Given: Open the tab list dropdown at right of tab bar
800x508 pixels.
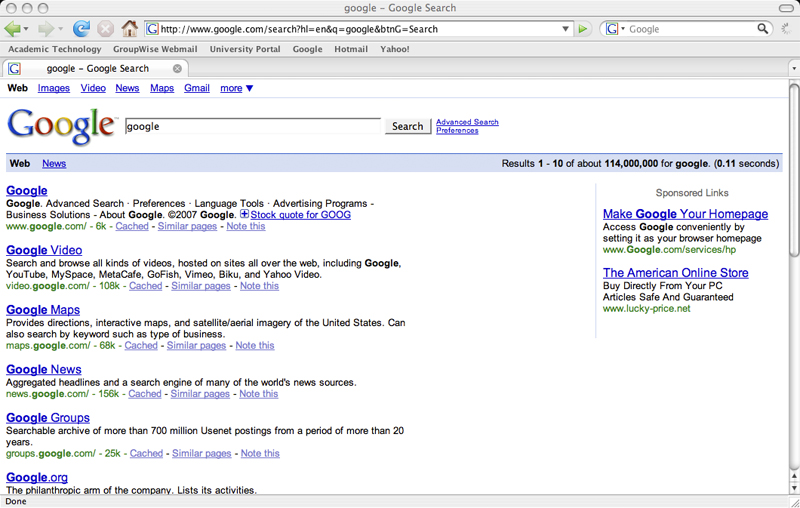Looking at the screenshot, I should coord(793,68).
